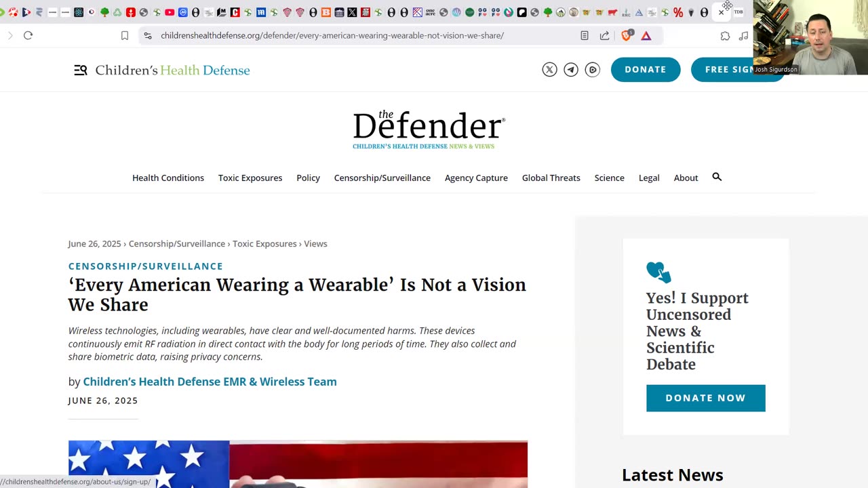The height and width of the screenshot is (488, 868).
Task: Open the Health Conditions menu
Action: tap(168, 178)
